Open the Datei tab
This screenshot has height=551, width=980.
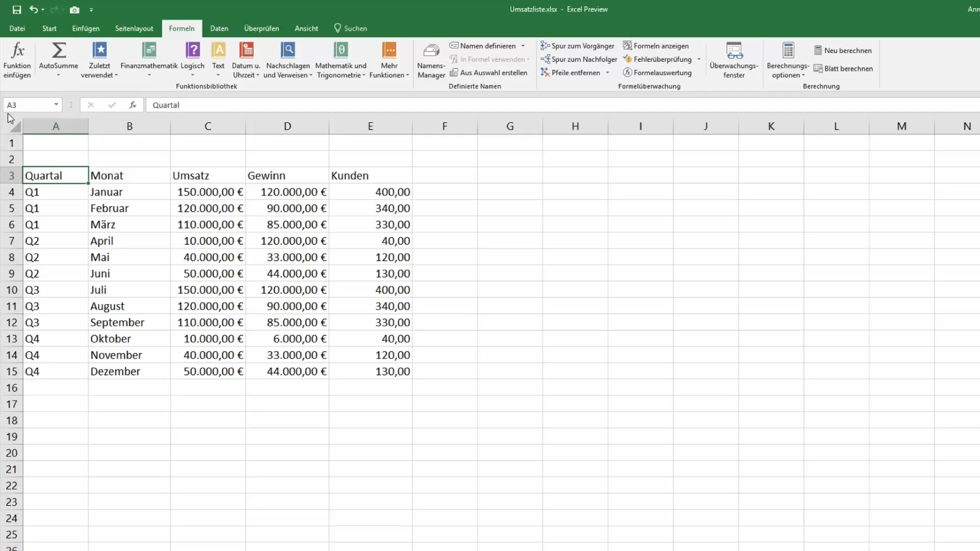click(x=17, y=29)
